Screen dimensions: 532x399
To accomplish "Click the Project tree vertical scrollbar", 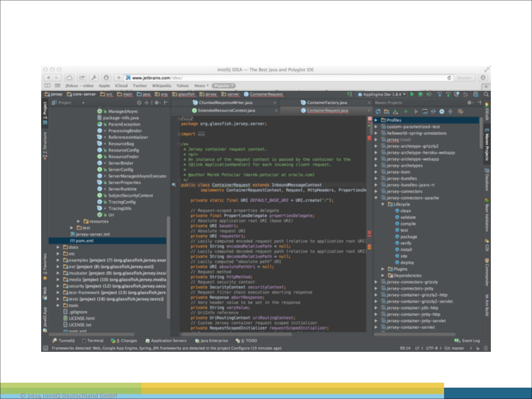I will pyautogui.click(x=168, y=268).
